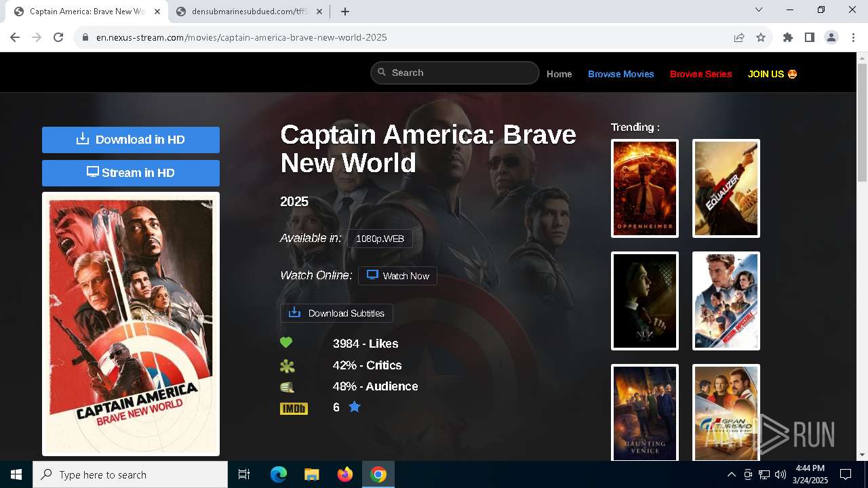Open The Nun trending poster

645,301
